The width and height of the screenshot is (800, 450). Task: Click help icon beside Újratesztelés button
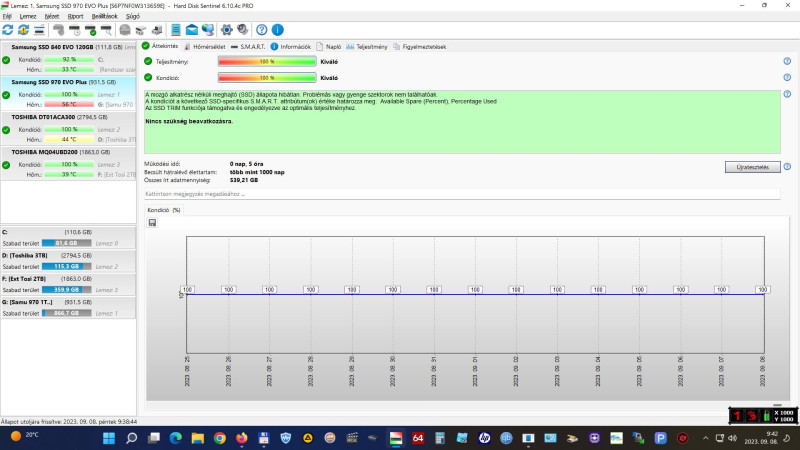[787, 167]
